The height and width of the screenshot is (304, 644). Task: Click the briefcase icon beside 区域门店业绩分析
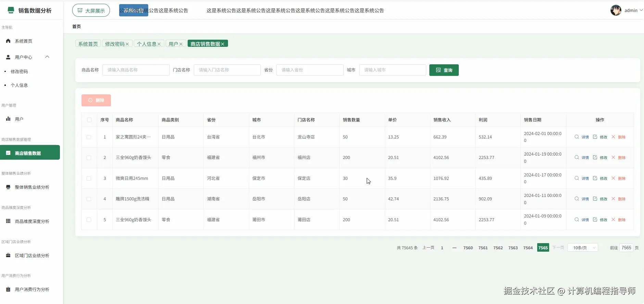[x=8, y=255]
